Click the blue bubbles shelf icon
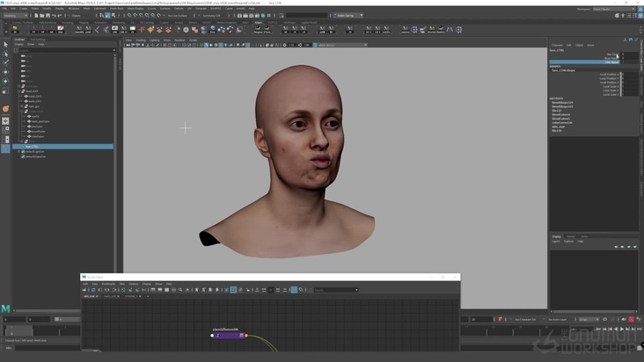The width and height of the screenshot is (644, 362). [x=222, y=30]
